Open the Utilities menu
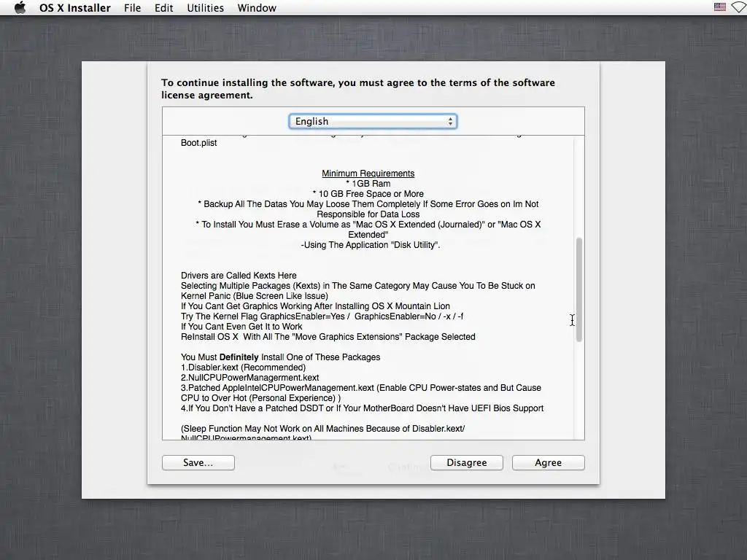This screenshot has height=560, width=747. tap(205, 8)
